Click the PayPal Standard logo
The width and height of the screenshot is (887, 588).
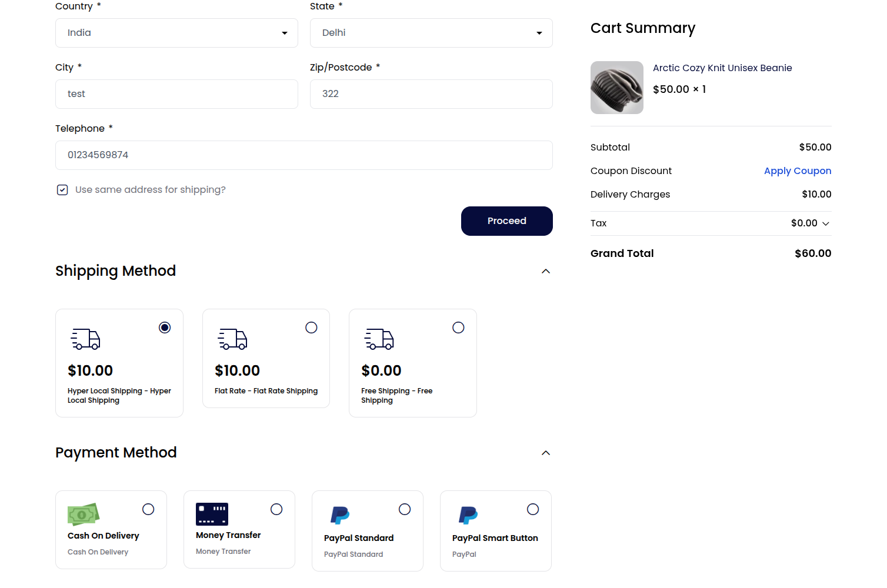coord(339,514)
